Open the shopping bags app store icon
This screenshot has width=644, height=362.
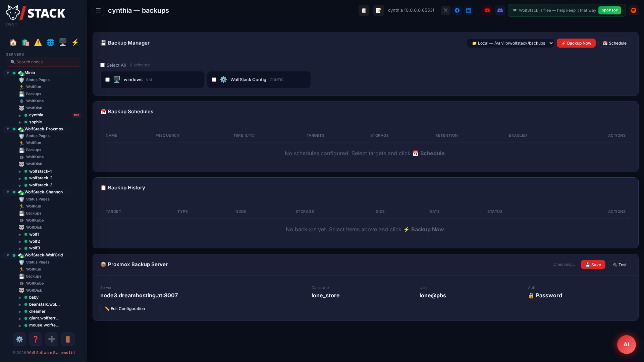(25, 42)
